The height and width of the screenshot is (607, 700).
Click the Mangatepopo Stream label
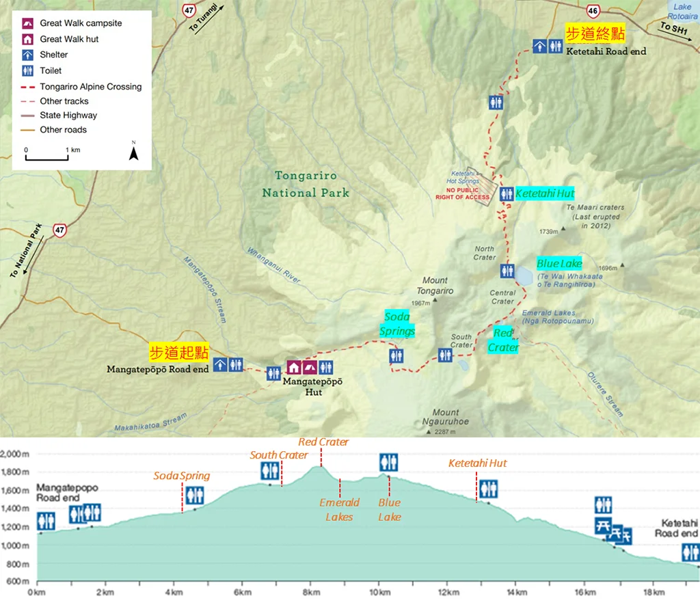pyautogui.click(x=205, y=290)
